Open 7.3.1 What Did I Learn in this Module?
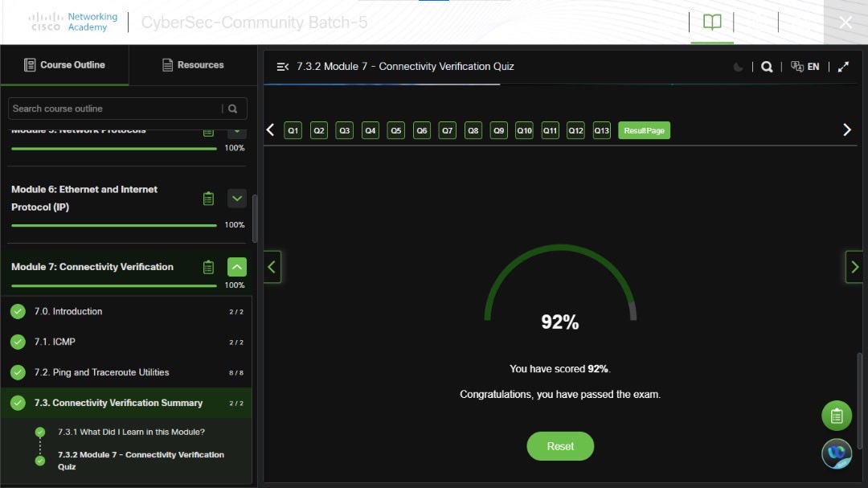The image size is (868, 488). pyautogui.click(x=131, y=432)
